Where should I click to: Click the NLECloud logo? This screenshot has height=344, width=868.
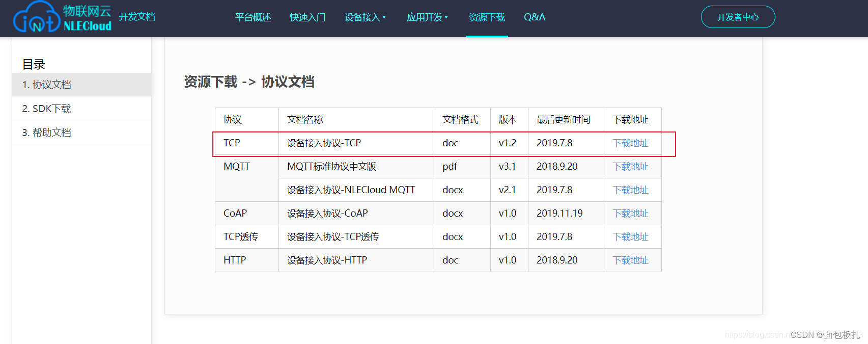(x=62, y=17)
